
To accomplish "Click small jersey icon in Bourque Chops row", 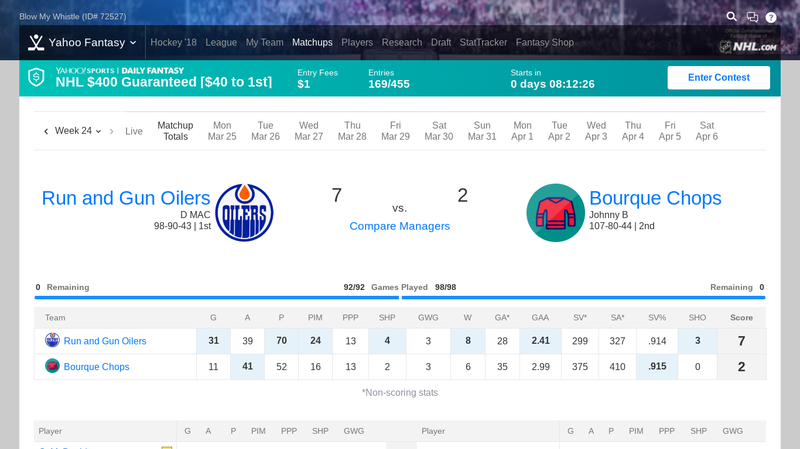I will click(x=52, y=366).
